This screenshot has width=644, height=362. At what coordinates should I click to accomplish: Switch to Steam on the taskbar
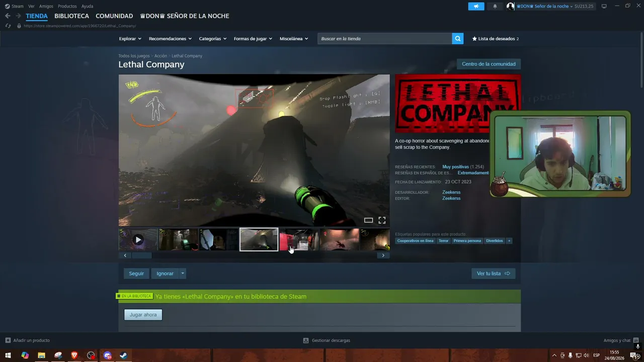pyautogui.click(x=123, y=355)
